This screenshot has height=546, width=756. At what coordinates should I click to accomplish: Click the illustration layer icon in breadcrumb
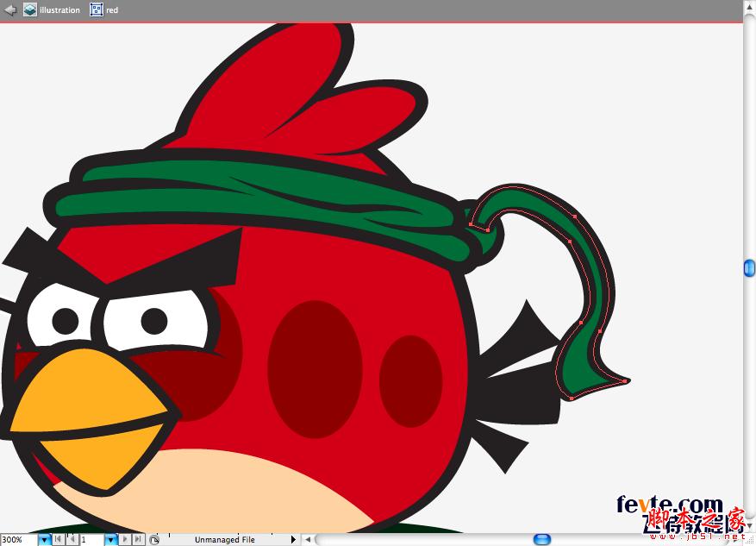pos(30,9)
